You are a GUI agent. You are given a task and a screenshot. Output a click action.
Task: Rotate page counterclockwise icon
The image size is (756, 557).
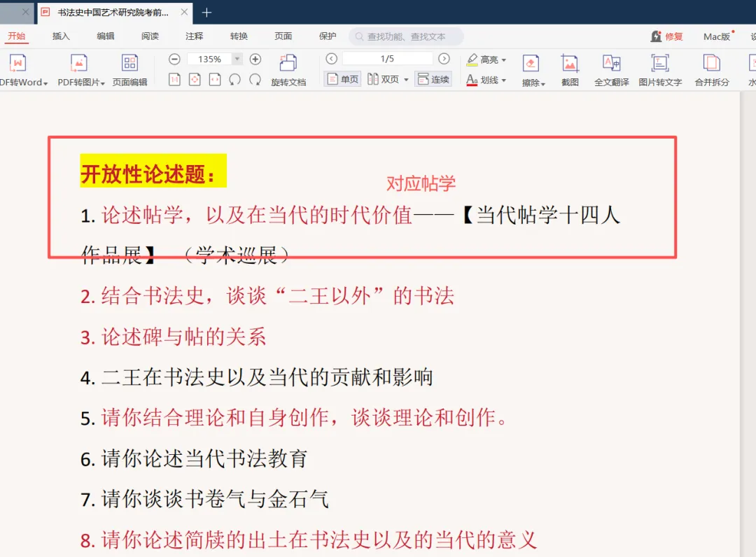(234, 80)
